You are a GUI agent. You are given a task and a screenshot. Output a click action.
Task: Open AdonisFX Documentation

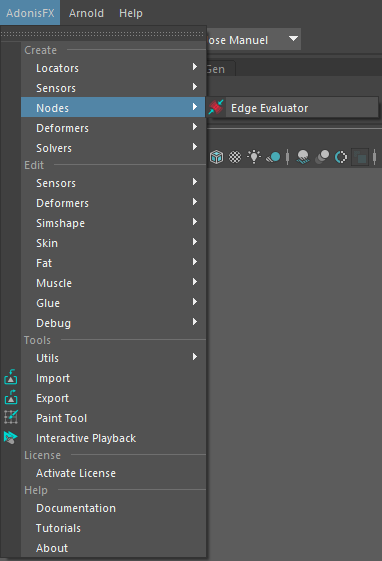[113, 508]
